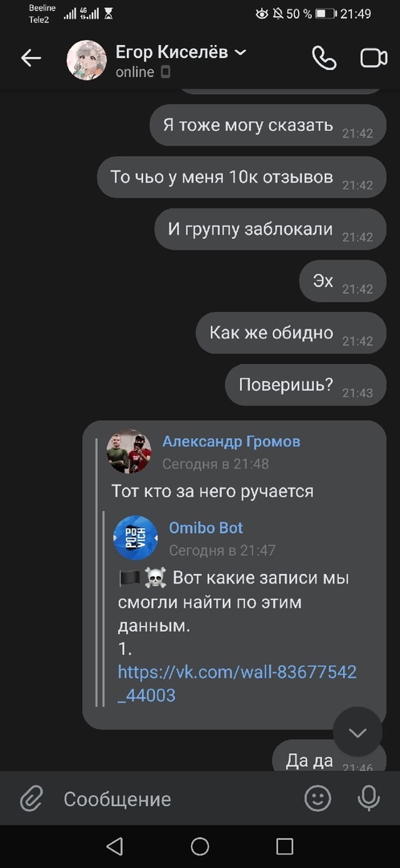
Task: Tap the Android home circle button
Action: [x=200, y=845]
